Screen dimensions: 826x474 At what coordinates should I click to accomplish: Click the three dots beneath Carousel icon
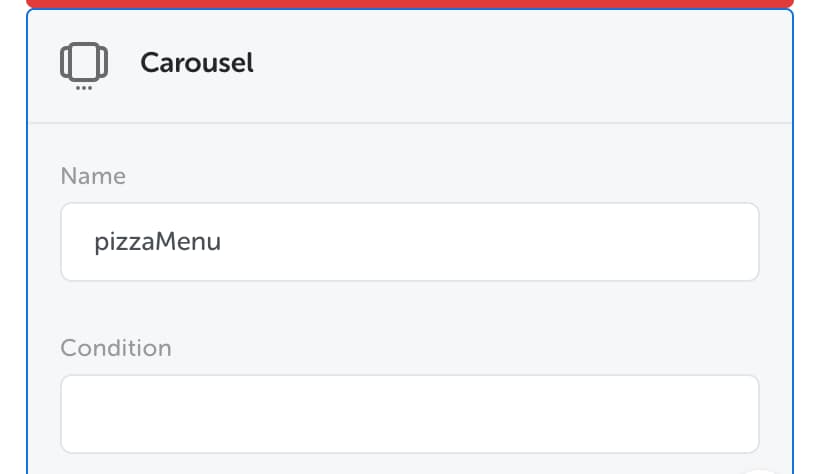pyautogui.click(x=84, y=88)
